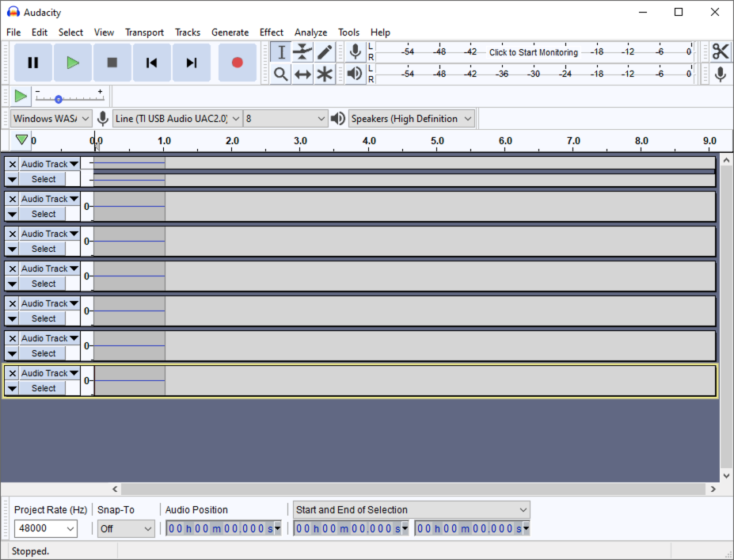Viewport: 734px width, 560px height.
Task: Open recording channels dropdown showing 8
Action: coord(285,119)
